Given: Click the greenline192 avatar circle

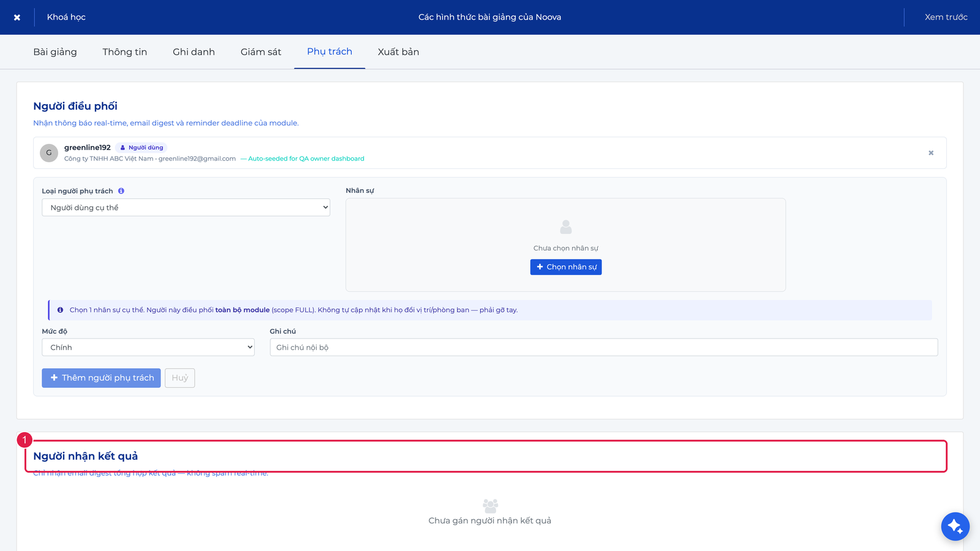Looking at the screenshot, I should (x=49, y=153).
